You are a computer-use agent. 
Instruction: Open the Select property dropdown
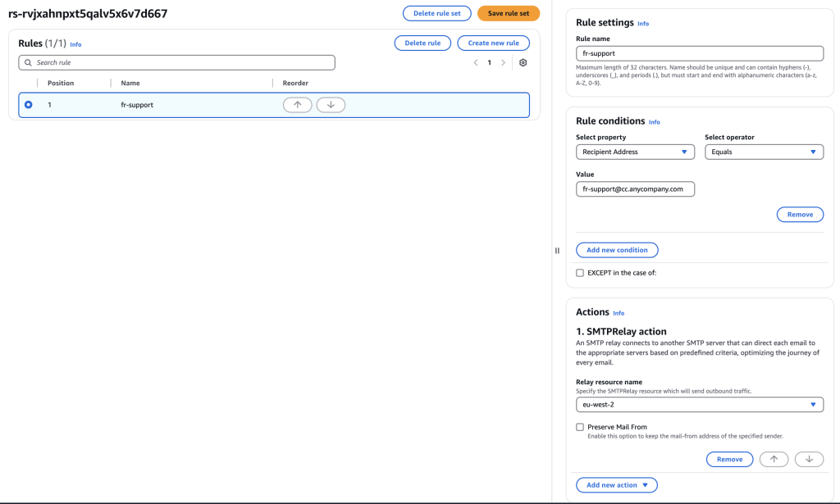point(635,152)
